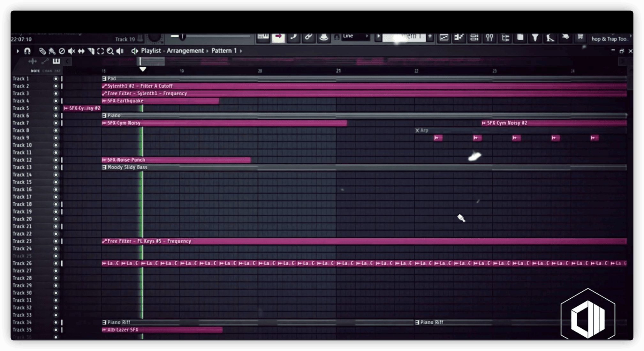
Task: Open Alb Lazer SFX clip menu icon
Action: (x=104, y=330)
